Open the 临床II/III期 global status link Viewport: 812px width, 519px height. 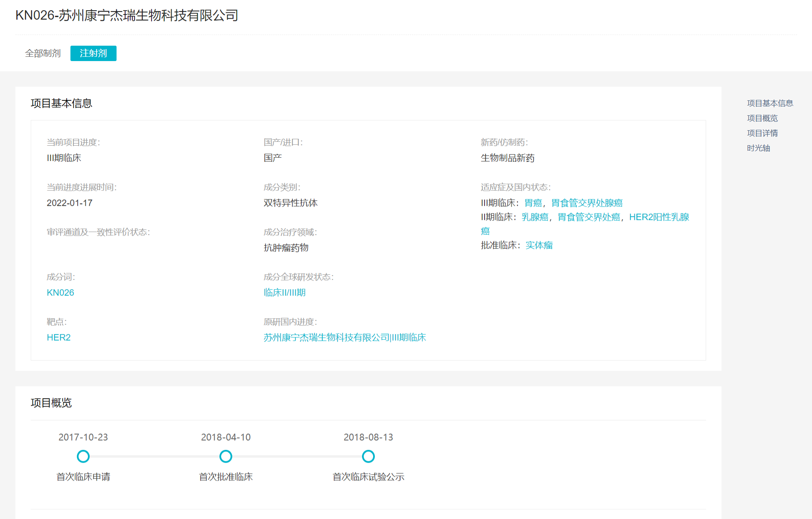pos(284,293)
